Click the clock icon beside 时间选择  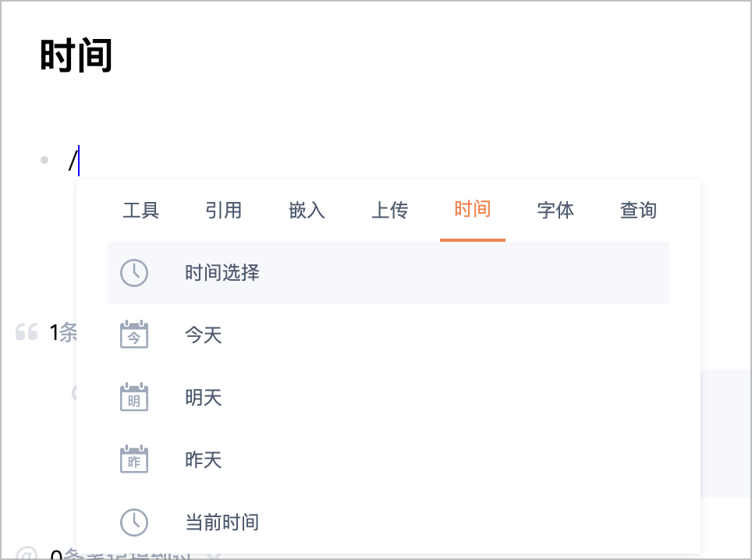(134, 273)
